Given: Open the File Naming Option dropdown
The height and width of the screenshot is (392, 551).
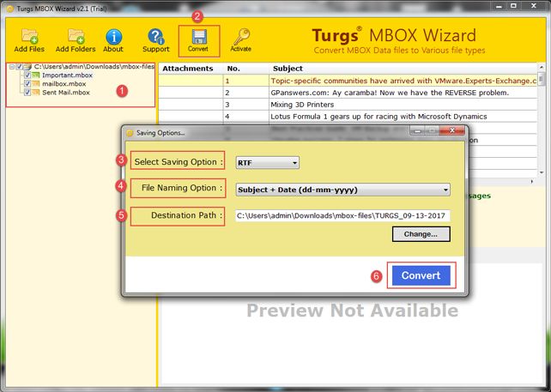Looking at the screenshot, I should click(343, 190).
